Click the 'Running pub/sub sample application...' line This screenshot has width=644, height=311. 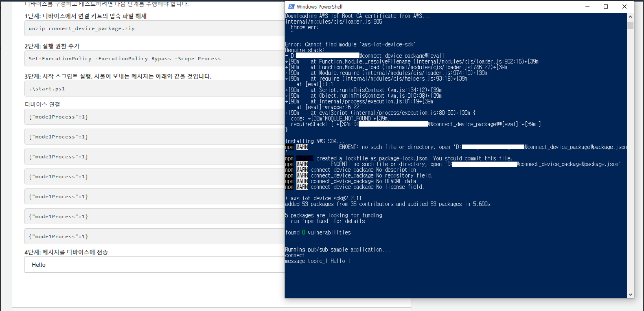coord(337,250)
